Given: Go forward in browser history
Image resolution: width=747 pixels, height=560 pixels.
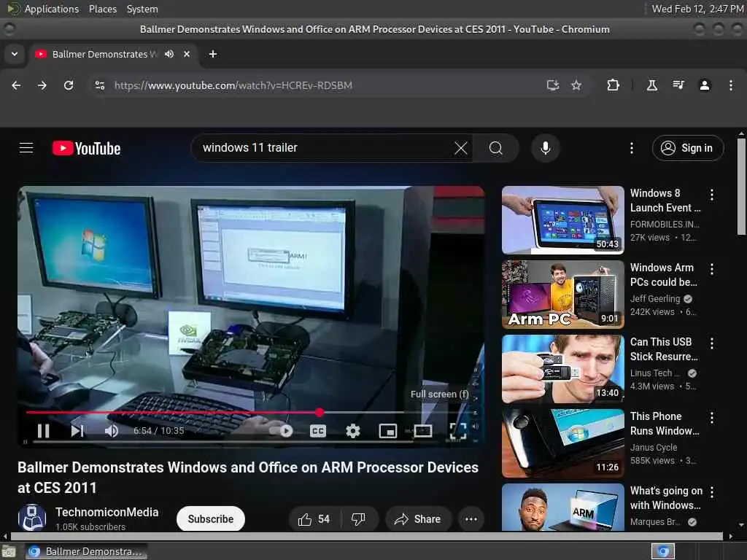Looking at the screenshot, I should [42, 85].
